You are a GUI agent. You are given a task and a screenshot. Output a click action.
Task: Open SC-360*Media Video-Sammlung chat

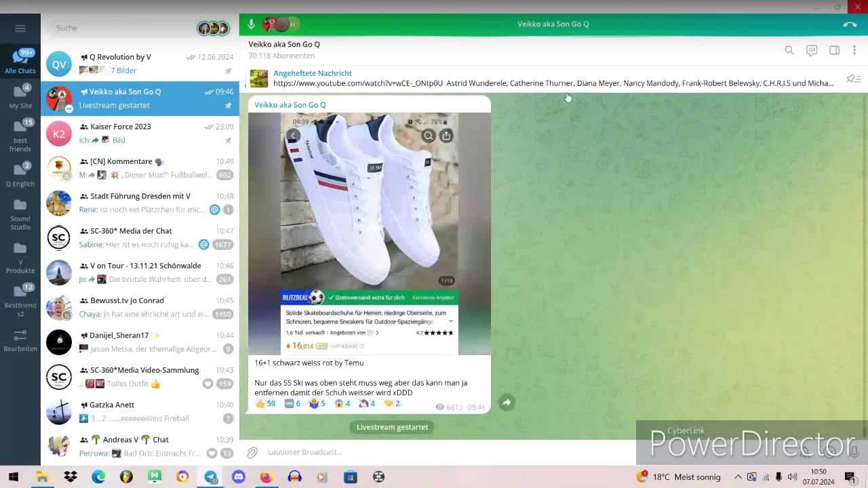point(140,377)
